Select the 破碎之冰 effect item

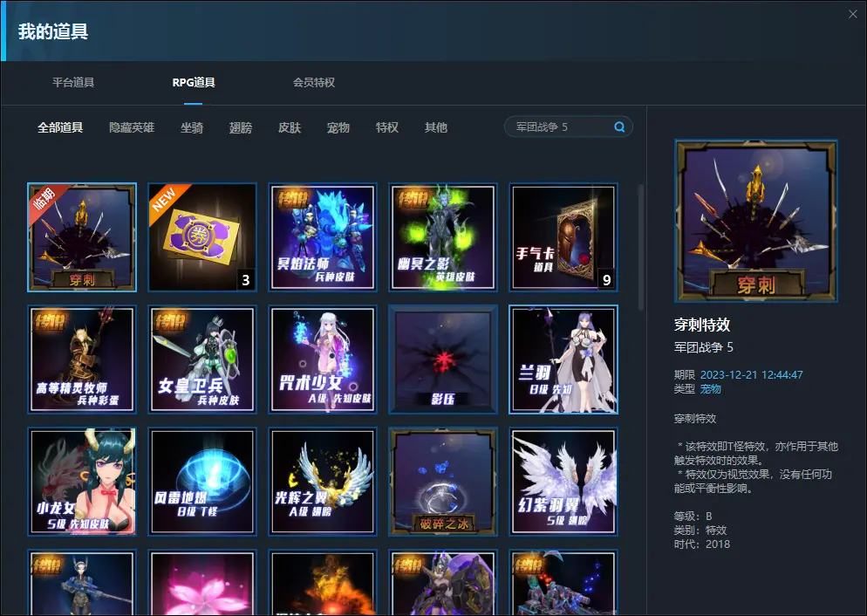[x=443, y=482]
